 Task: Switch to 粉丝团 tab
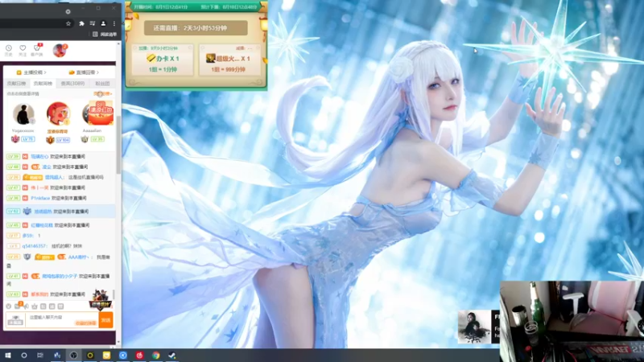click(102, 84)
